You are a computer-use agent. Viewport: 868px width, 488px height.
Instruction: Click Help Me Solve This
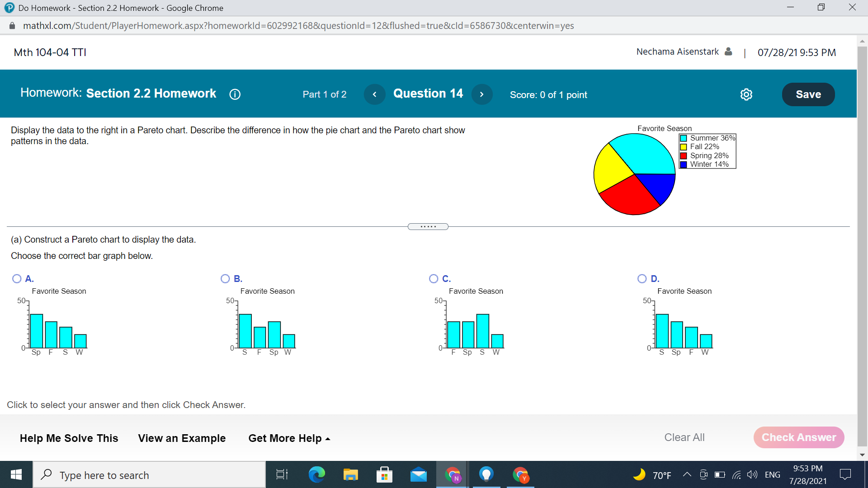[x=69, y=438]
